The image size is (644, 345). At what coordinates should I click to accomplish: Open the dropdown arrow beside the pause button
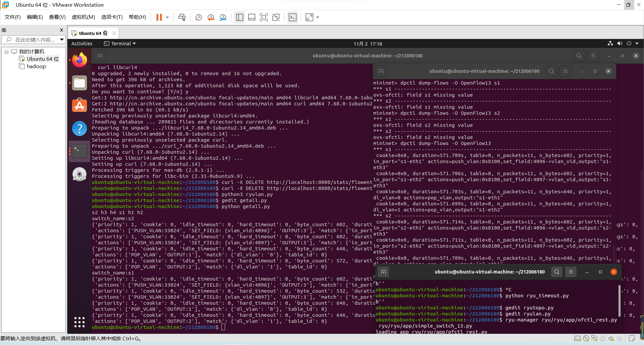click(167, 17)
